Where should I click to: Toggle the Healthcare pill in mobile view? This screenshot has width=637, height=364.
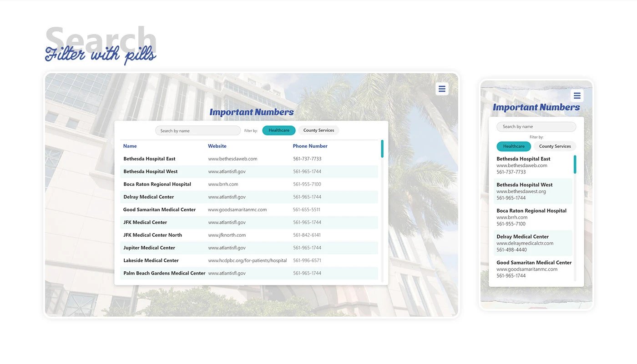click(x=514, y=146)
